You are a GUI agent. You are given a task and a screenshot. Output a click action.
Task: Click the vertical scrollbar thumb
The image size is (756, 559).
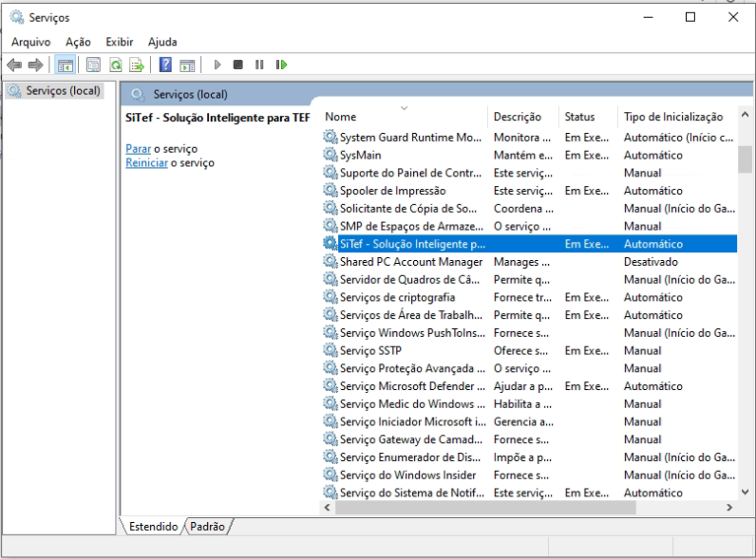745,159
